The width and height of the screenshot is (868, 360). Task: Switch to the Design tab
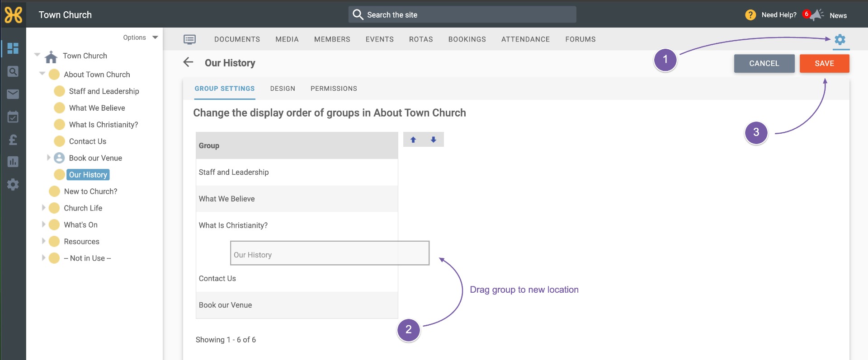(283, 89)
